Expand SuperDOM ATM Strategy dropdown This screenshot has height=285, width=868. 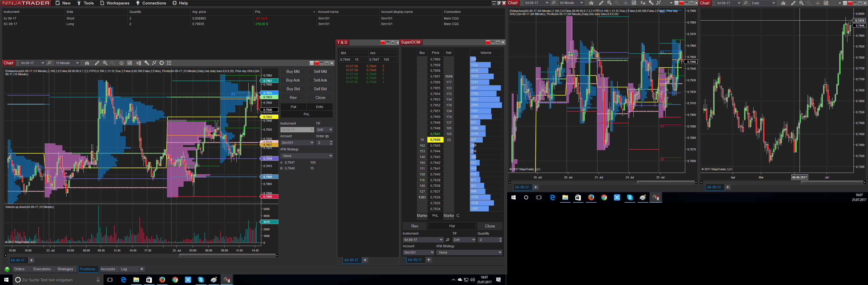[469, 252]
